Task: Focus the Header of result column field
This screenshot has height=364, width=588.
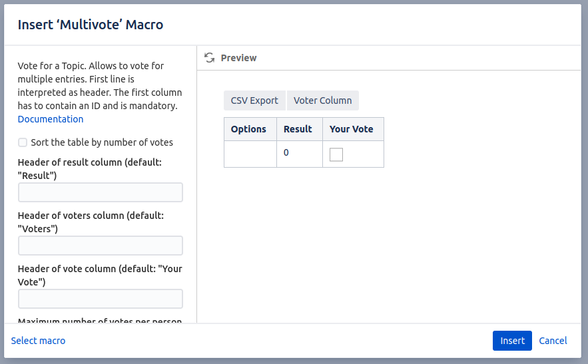Action: [x=101, y=192]
